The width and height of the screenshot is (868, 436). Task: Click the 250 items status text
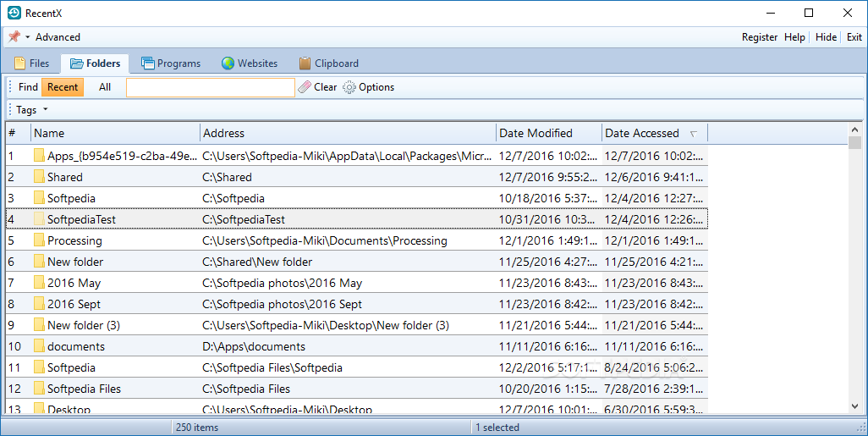click(x=197, y=428)
